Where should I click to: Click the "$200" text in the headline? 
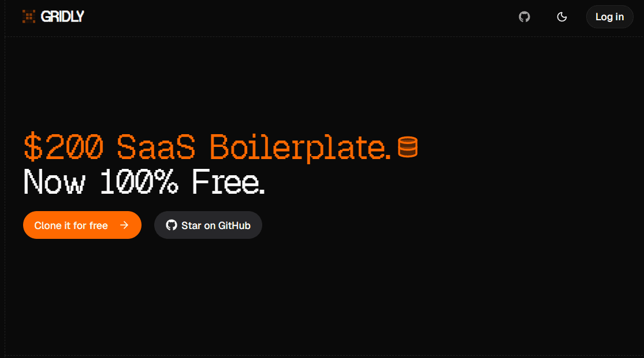pyautogui.click(x=64, y=147)
